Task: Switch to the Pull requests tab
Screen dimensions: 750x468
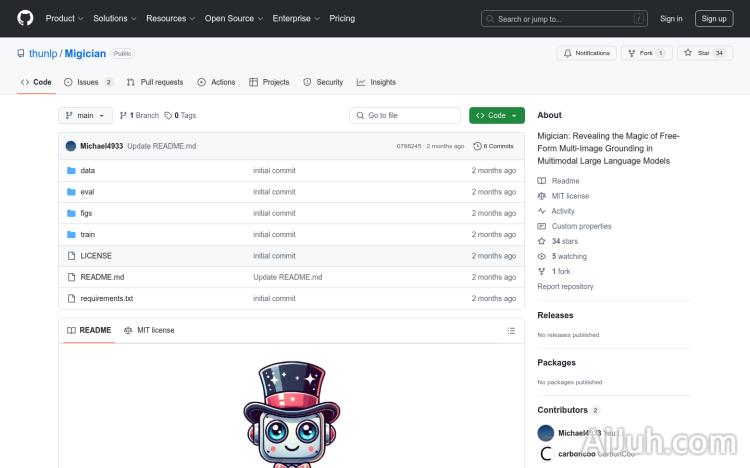Action: [155, 82]
